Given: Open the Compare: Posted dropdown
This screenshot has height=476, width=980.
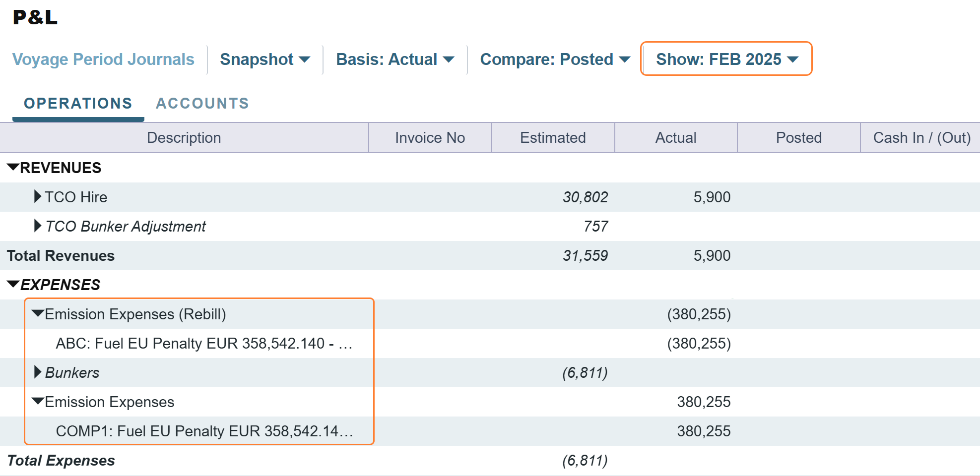Looking at the screenshot, I should [x=554, y=59].
